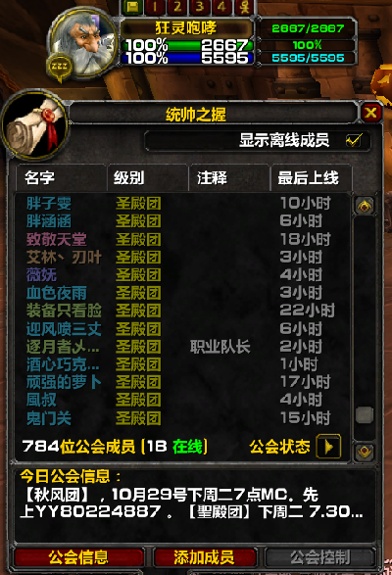Expand 公会状态 with the arrow button
This screenshot has height=575, width=392.
328,447
